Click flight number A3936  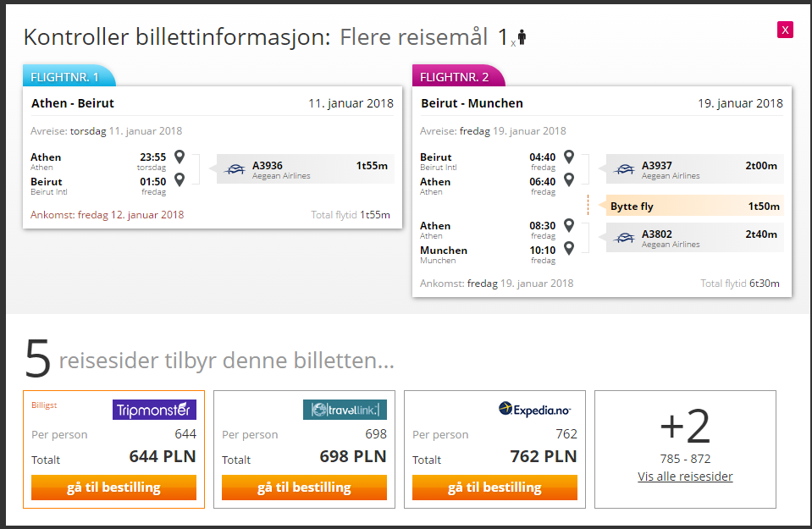point(268,166)
